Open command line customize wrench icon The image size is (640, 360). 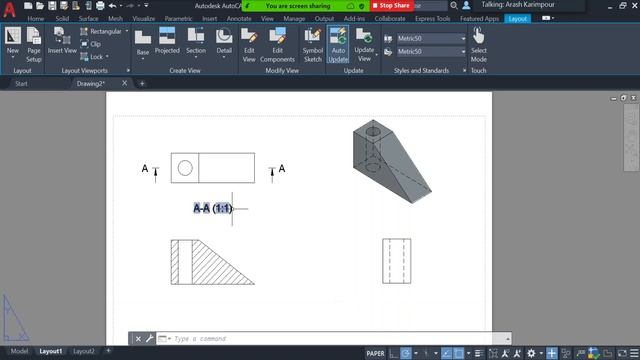149,339
